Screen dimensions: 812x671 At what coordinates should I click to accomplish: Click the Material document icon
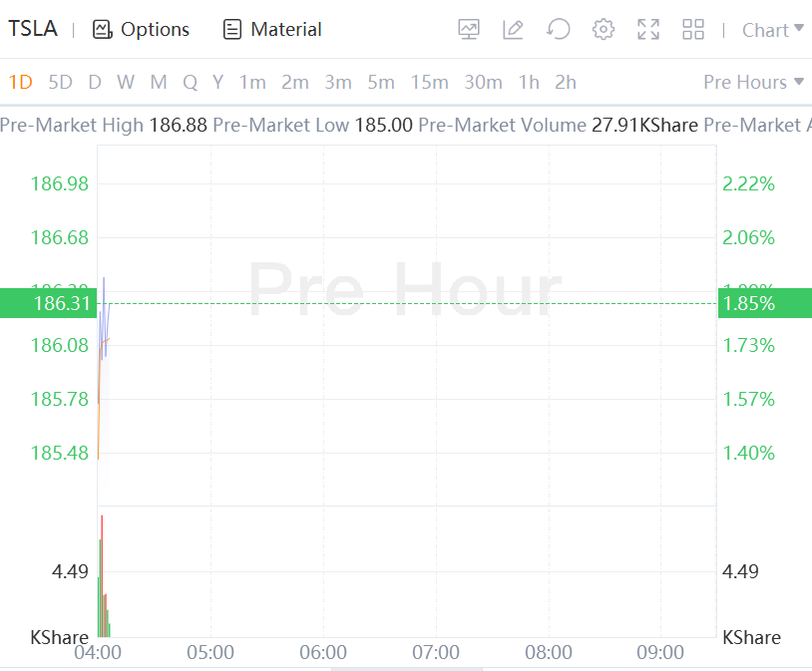[232, 30]
